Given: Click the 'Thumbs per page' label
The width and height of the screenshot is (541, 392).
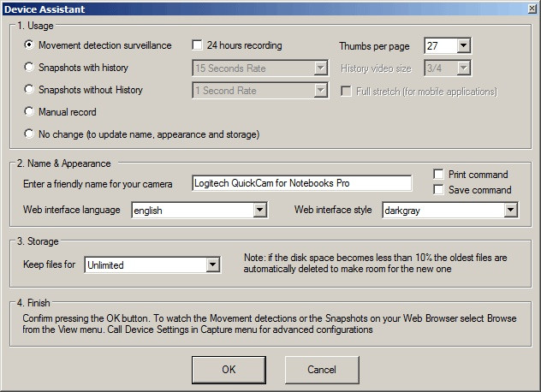Looking at the screenshot, I should point(374,46).
